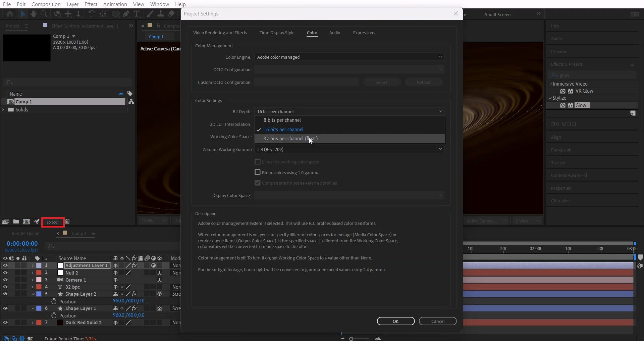Click the VR Glow effect entry
The width and height of the screenshot is (644, 341).
tap(584, 91)
